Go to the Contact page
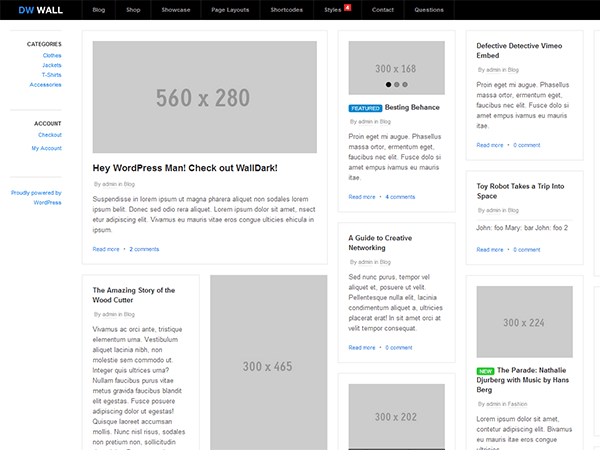Viewport: 600px width, 450px height. [383, 10]
